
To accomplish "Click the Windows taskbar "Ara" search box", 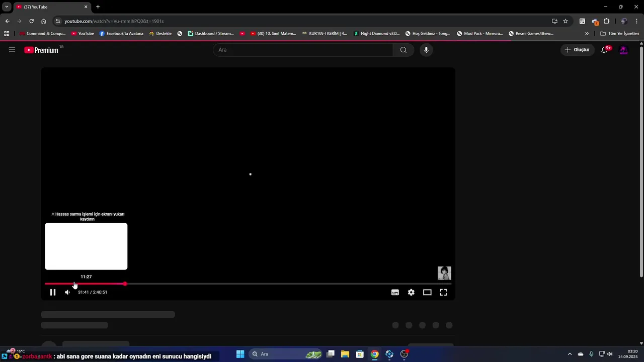I will (285, 354).
